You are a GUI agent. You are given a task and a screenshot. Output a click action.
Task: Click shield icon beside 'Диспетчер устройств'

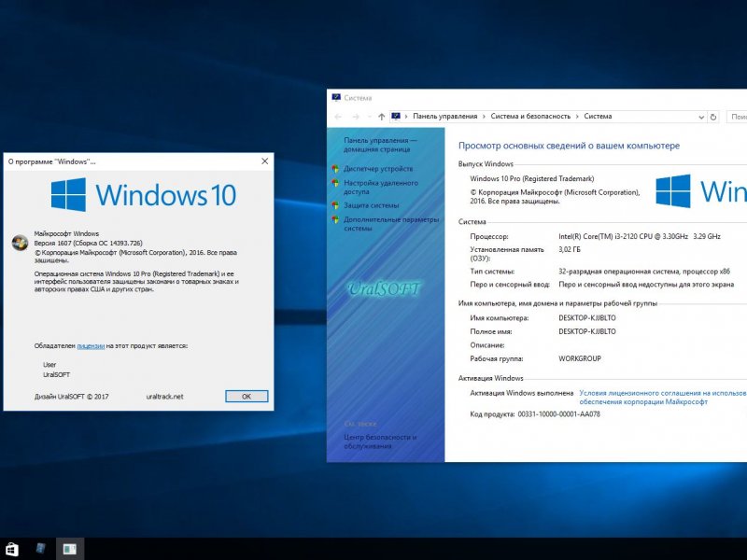coord(335,169)
